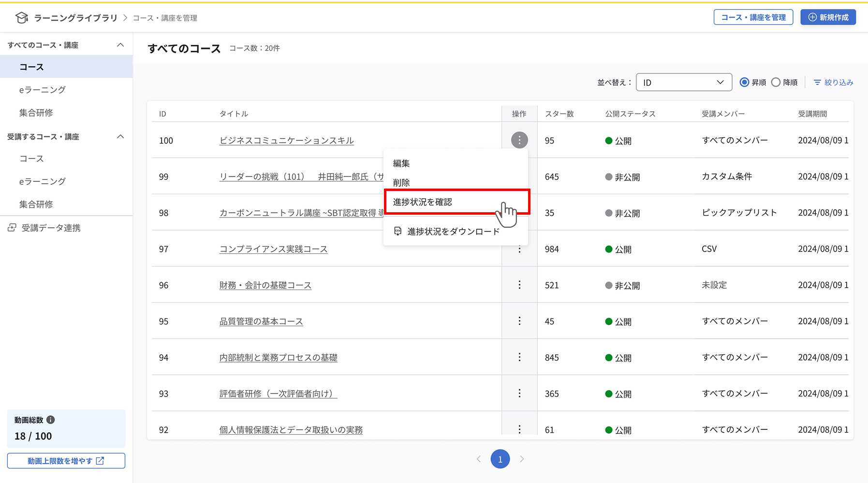Viewport: 868px width, 483px height.
Task: Click the info icon beside 動画総数
Action: point(51,420)
